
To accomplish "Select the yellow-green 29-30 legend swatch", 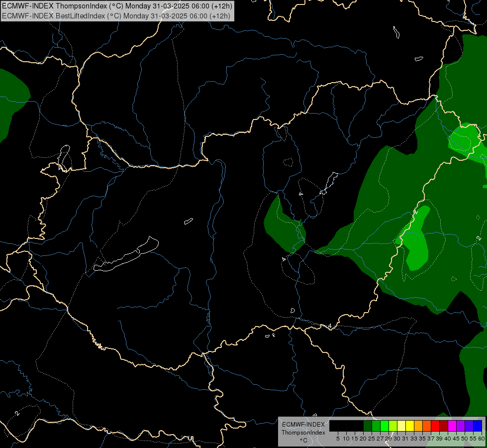I will 393,426.
